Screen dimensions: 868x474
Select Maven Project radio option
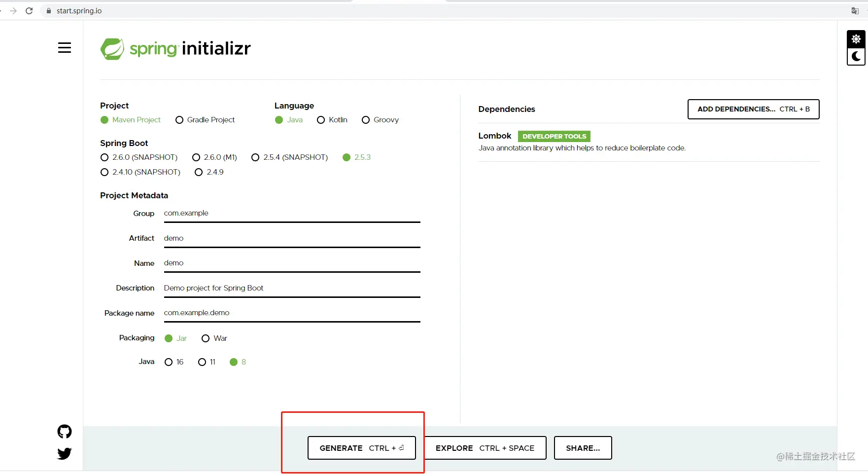[131, 120]
